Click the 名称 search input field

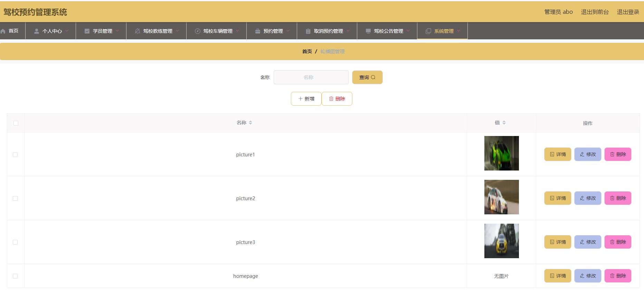311,77
